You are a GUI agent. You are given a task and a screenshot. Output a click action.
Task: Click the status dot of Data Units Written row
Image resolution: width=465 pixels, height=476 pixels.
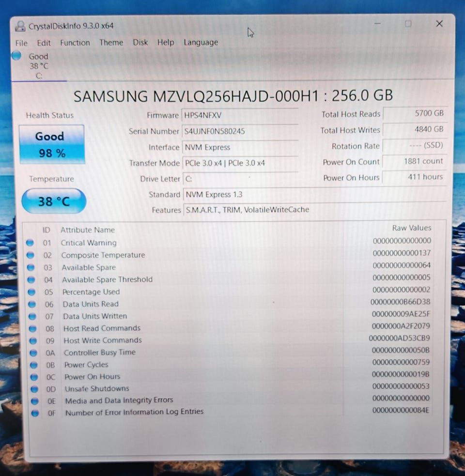tap(32, 316)
